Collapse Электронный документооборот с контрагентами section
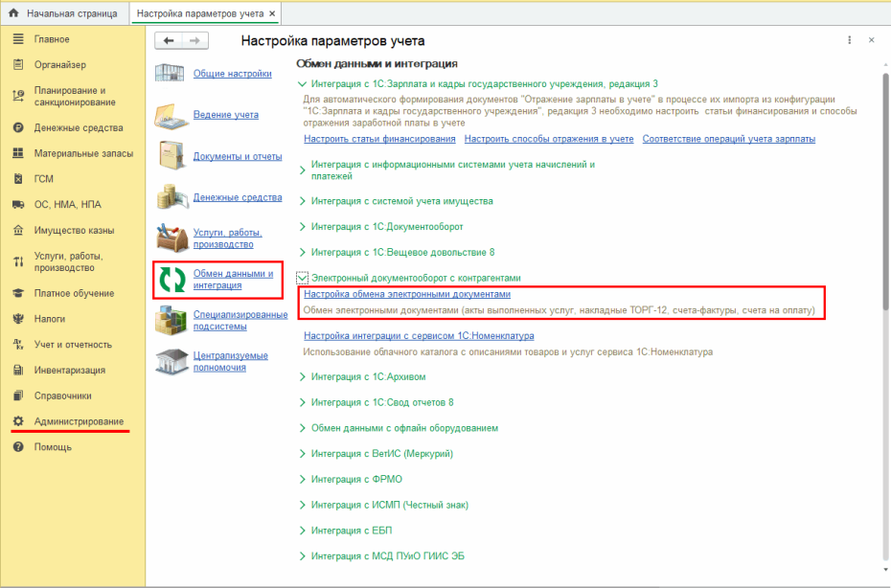This screenshot has width=891, height=588. click(x=303, y=278)
